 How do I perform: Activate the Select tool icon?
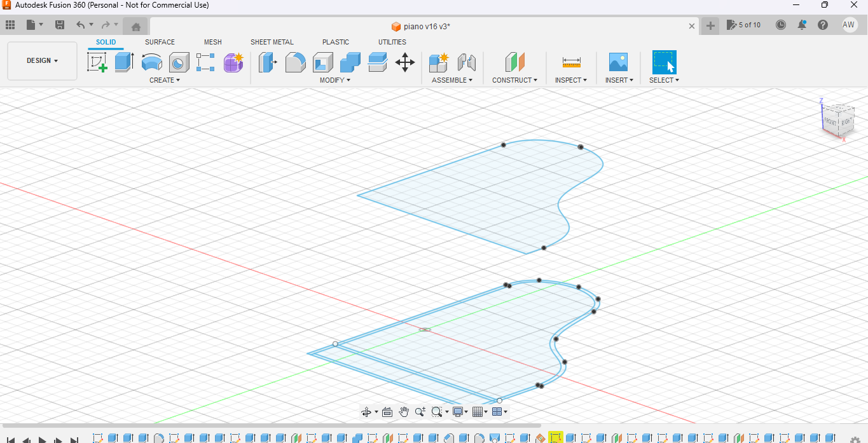coord(664,62)
